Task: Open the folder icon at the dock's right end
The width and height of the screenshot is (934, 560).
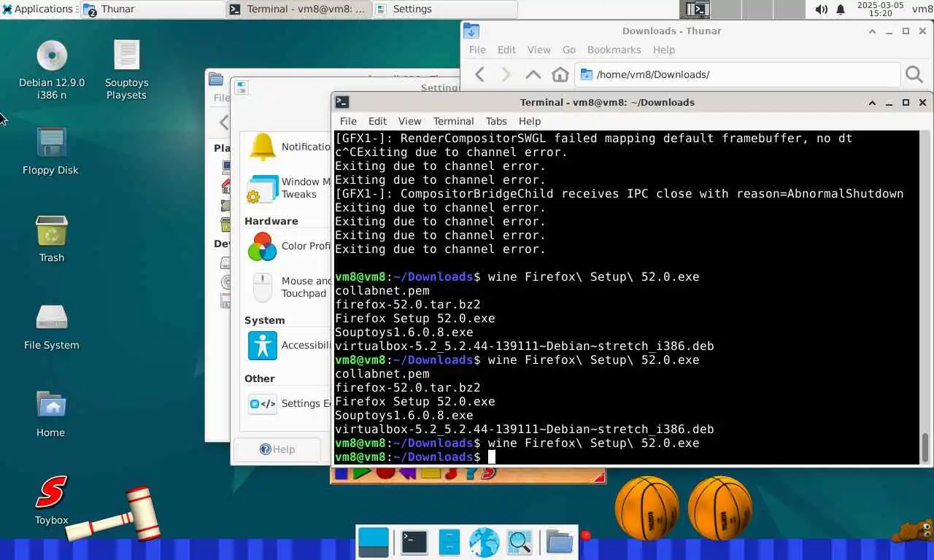Action: pyautogui.click(x=560, y=542)
